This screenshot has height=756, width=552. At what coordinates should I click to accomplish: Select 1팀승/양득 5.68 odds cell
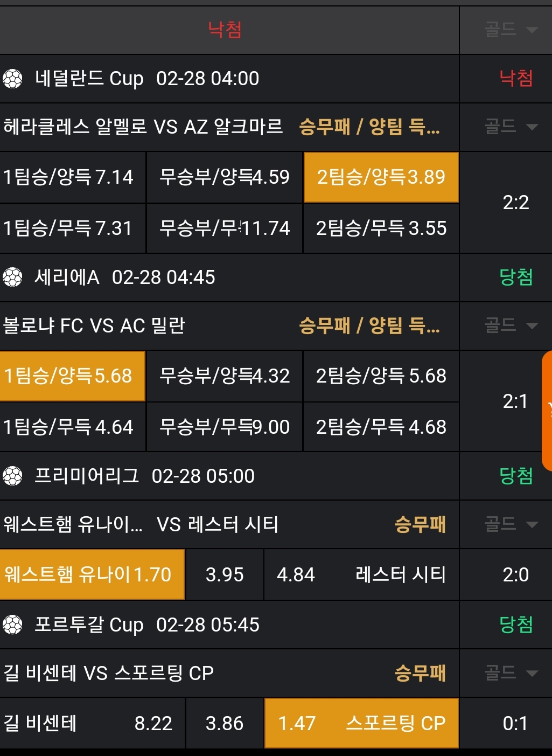pos(72,376)
